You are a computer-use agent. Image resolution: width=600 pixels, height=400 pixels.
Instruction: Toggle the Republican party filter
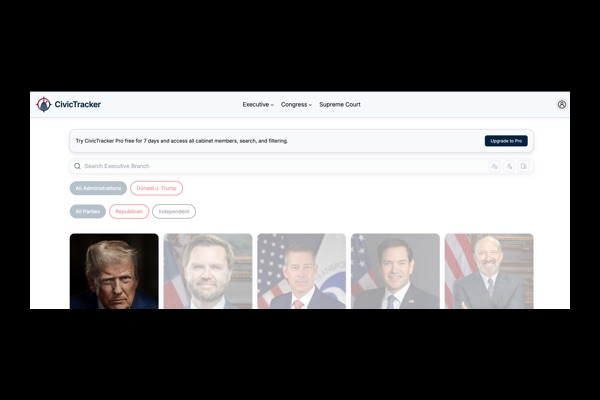pyautogui.click(x=129, y=212)
